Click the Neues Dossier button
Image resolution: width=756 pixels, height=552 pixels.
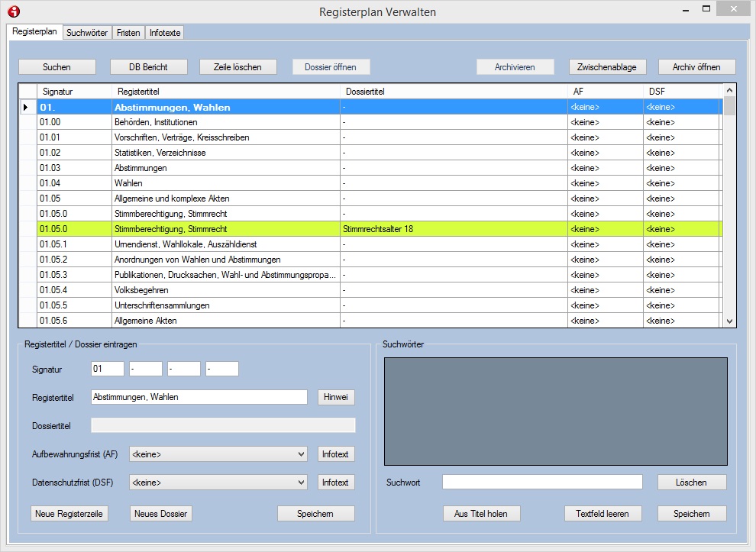161,514
